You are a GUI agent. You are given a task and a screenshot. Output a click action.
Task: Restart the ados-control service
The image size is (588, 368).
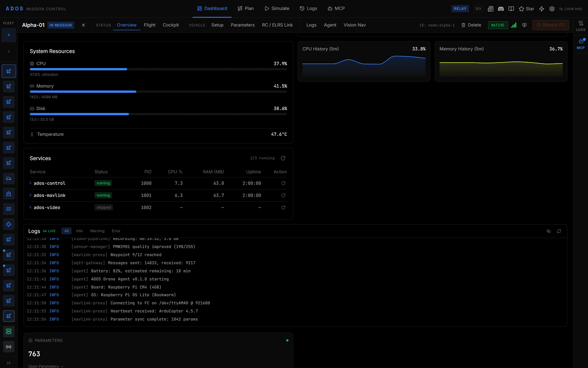pos(283,183)
